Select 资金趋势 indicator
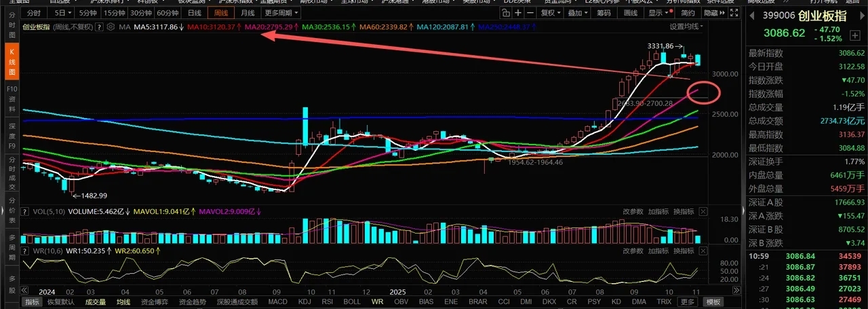The width and height of the screenshot is (868, 309). pos(192,302)
